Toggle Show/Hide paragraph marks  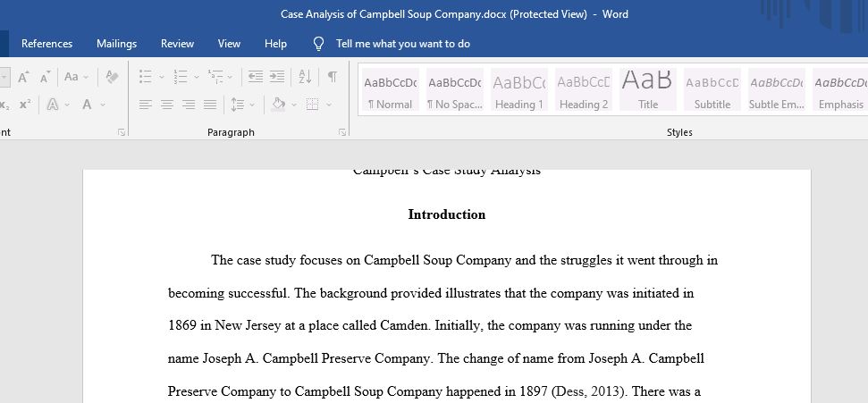click(x=333, y=76)
